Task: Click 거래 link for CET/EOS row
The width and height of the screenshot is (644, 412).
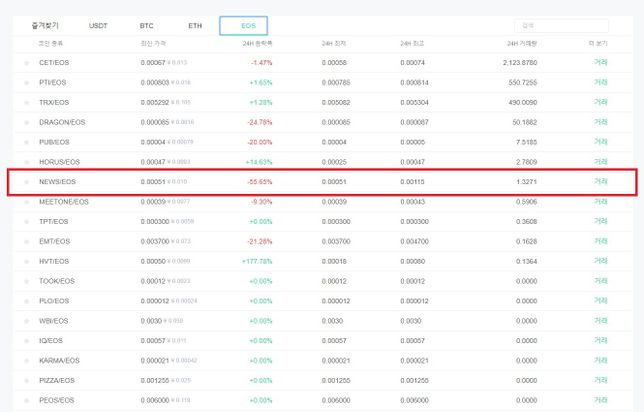Action: (x=600, y=62)
